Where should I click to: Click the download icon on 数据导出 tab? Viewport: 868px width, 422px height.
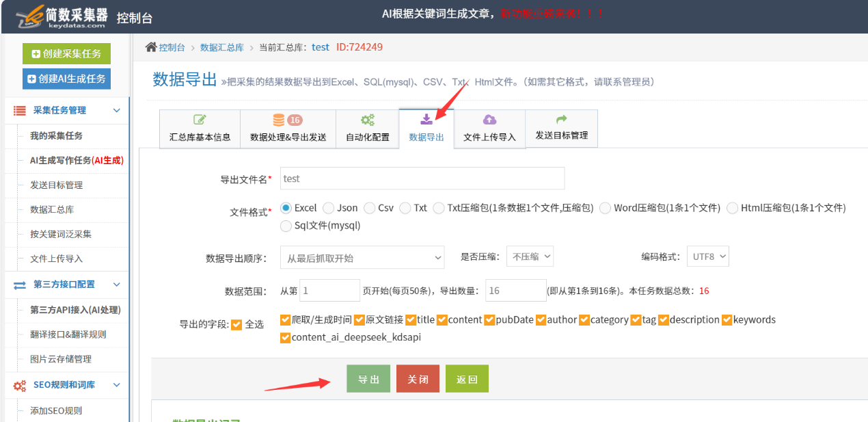426,120
